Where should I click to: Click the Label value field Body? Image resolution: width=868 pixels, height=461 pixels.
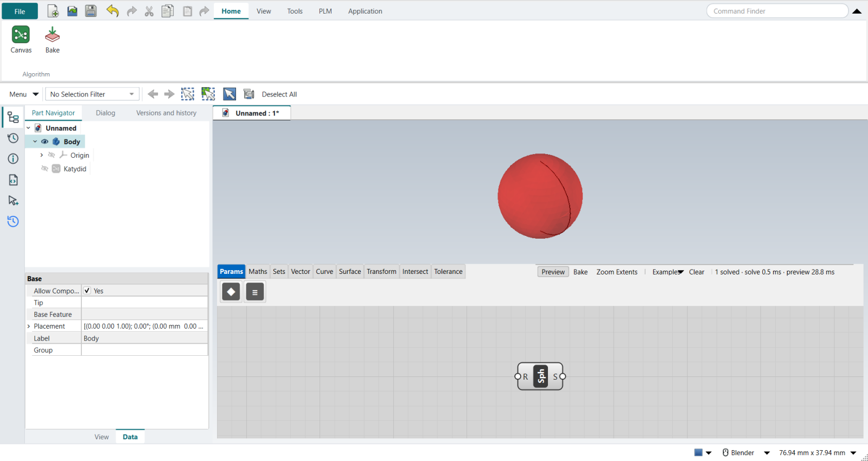click(144, 338)
